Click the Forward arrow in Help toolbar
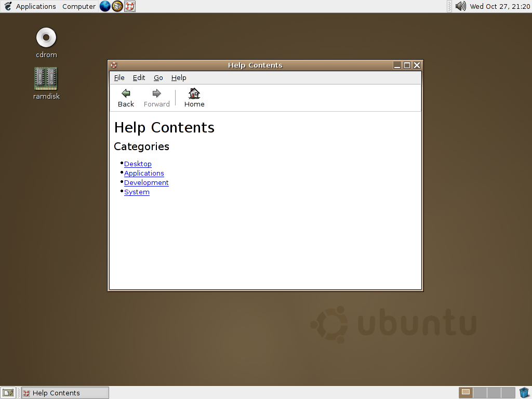 click(156, 98)
